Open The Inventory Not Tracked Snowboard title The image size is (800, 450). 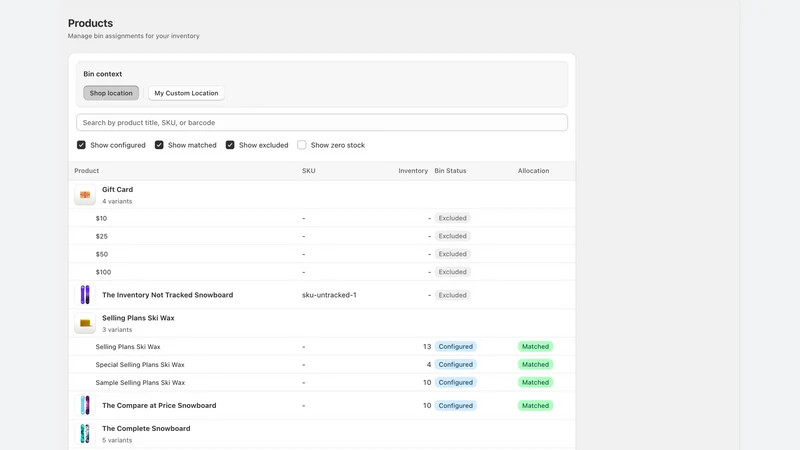point(167,295)
